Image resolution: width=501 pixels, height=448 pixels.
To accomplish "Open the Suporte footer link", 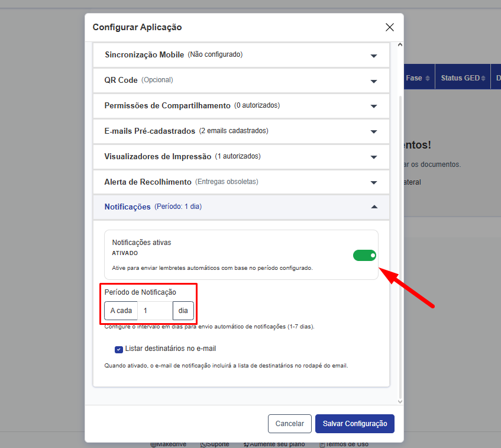I will pos(217,444).
